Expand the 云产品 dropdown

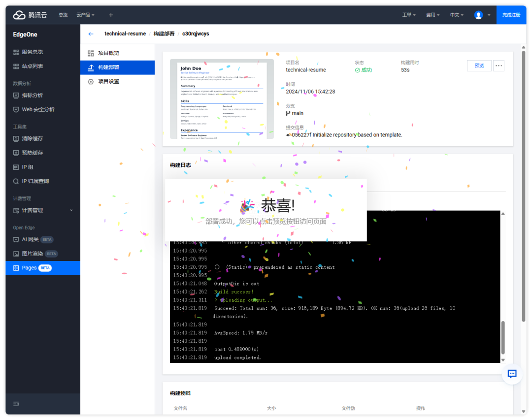coord(85,15)
